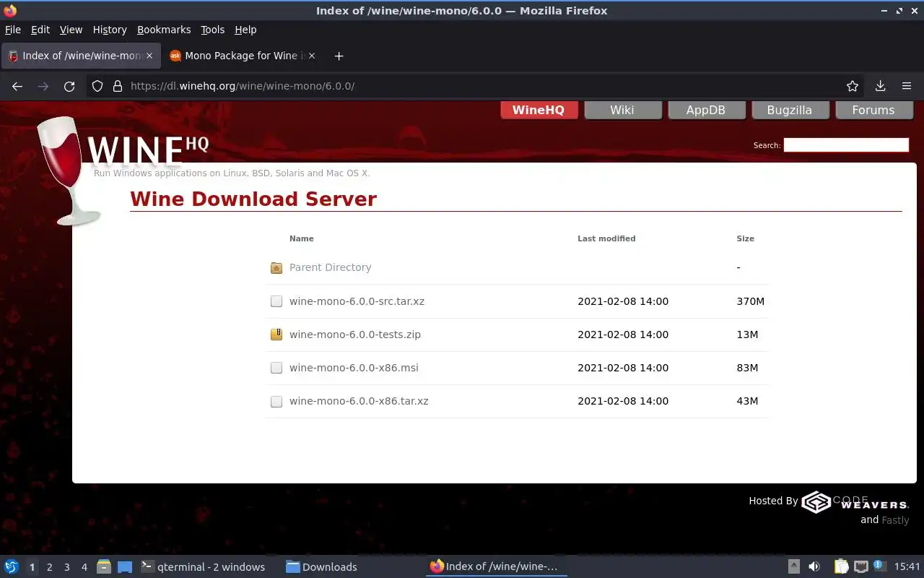Download wine-mono-6.0.0-tests.zip

pos(355,335)
